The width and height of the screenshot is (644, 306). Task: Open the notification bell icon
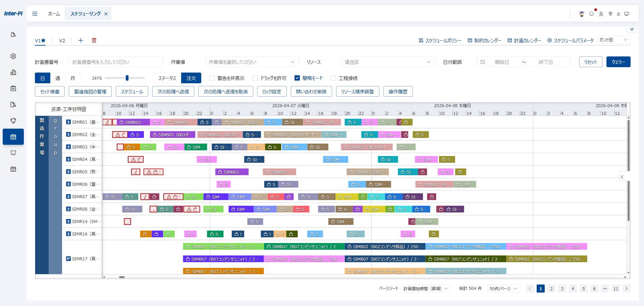(591, 14)
